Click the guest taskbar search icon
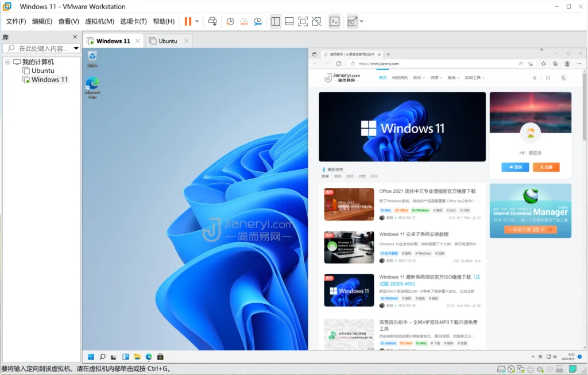Image resolution: width=588 pixels, height=375 pixels. click(102, 357)
